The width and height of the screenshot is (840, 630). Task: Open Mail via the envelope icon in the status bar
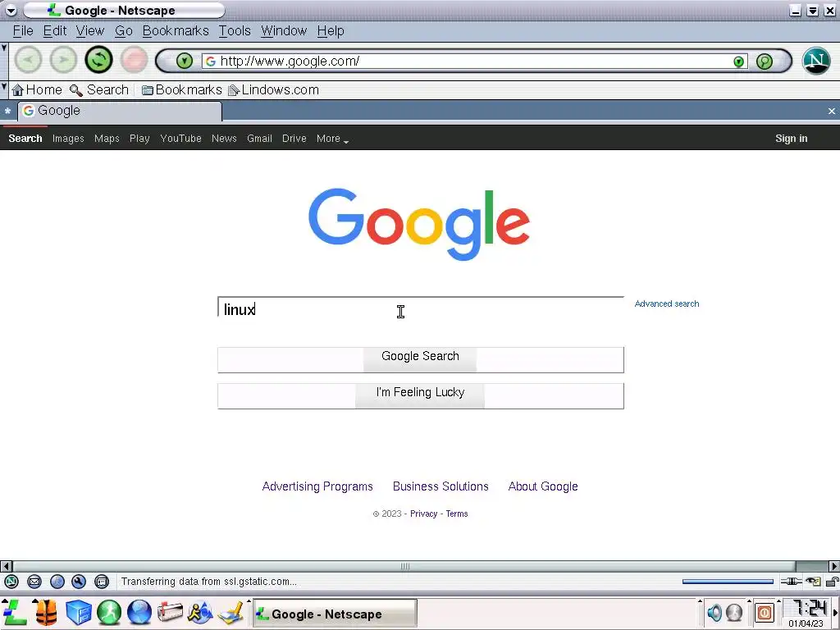point(34,582)
